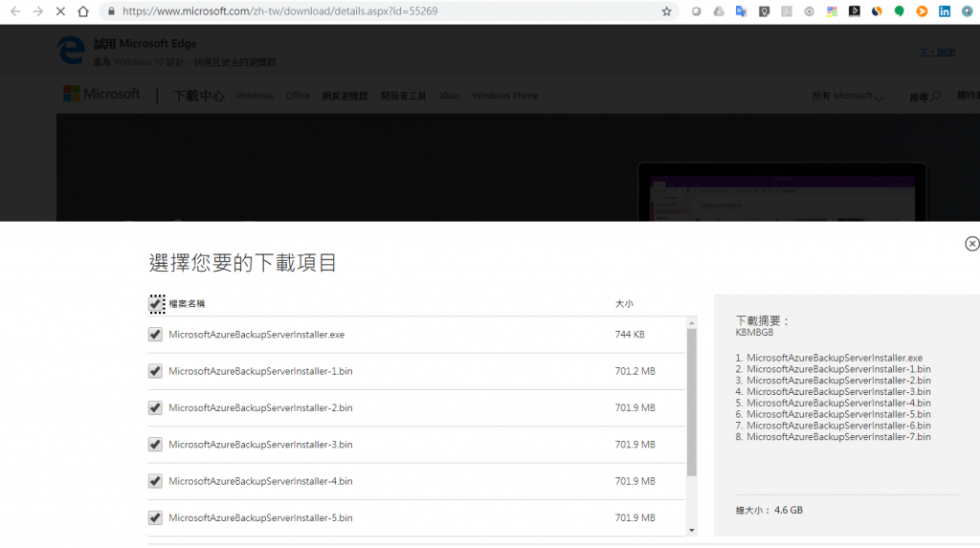
Task: Dismiss Edge banner with 不，謝謝 link
Action: 937,53
